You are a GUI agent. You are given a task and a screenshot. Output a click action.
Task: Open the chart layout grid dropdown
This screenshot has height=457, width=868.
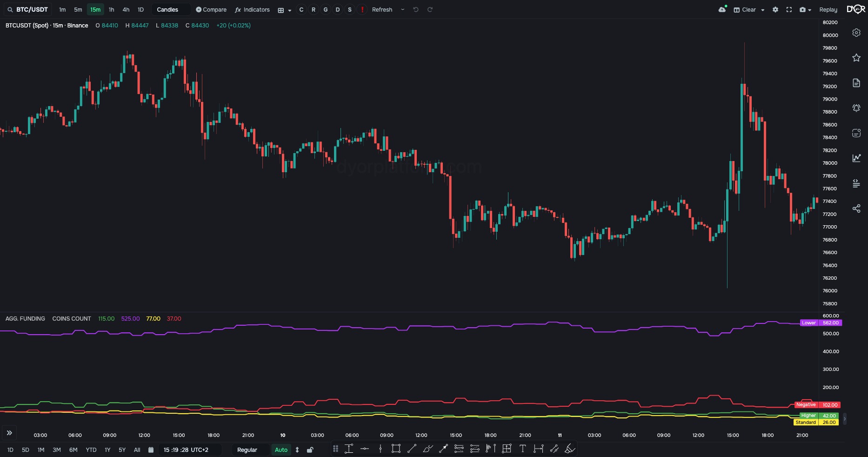284,10
